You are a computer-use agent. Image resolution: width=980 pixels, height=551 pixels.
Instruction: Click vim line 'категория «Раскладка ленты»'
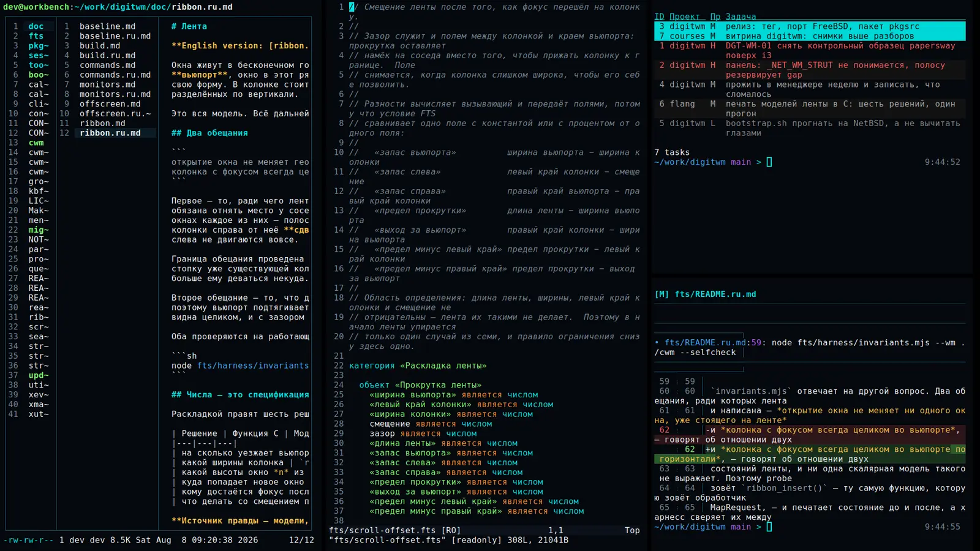(418, 365)
